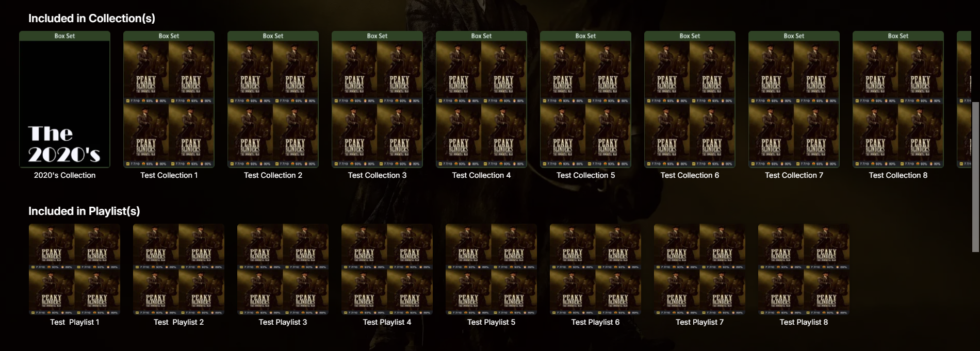Click the 'Test Collection 5' title link

point(585,175)
